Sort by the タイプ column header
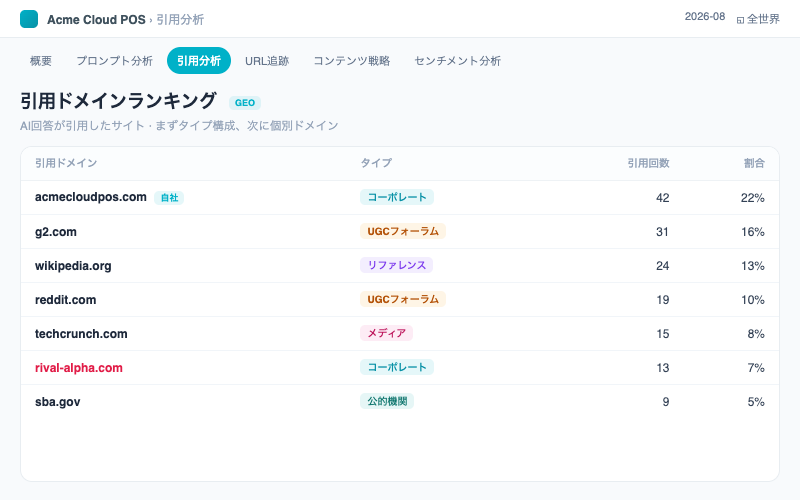The image size is (800, 500). coord(376,163)
